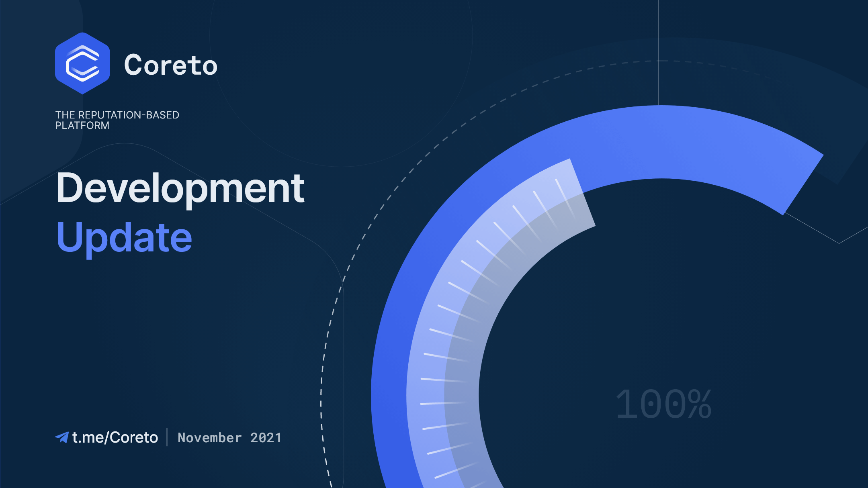Click the faint "100%" gauge label
This screenshot has height=488, width=868.
click(x=664, y=404)
